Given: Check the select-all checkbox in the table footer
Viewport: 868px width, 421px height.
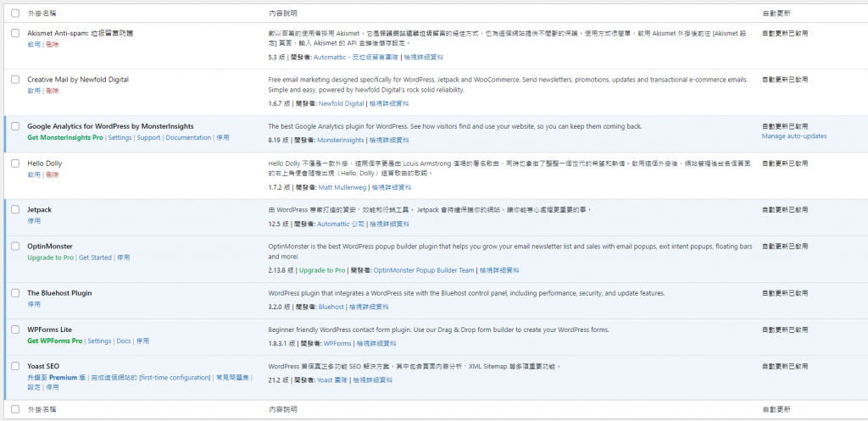Looking at the screenshot, I should click(x=15, y=409).
